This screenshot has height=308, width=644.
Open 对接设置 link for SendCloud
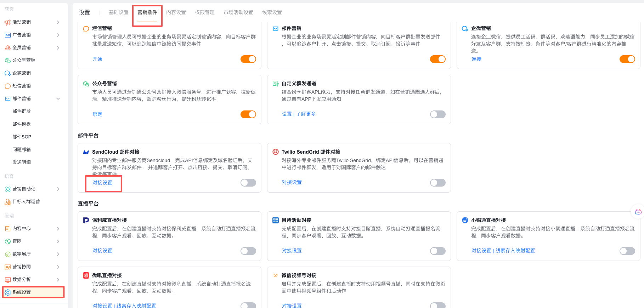[x=102, y=183]
